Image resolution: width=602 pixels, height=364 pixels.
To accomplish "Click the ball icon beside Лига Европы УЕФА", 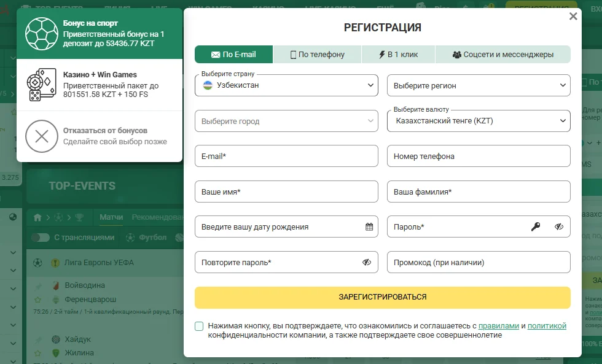I will (x=37, y=263).
